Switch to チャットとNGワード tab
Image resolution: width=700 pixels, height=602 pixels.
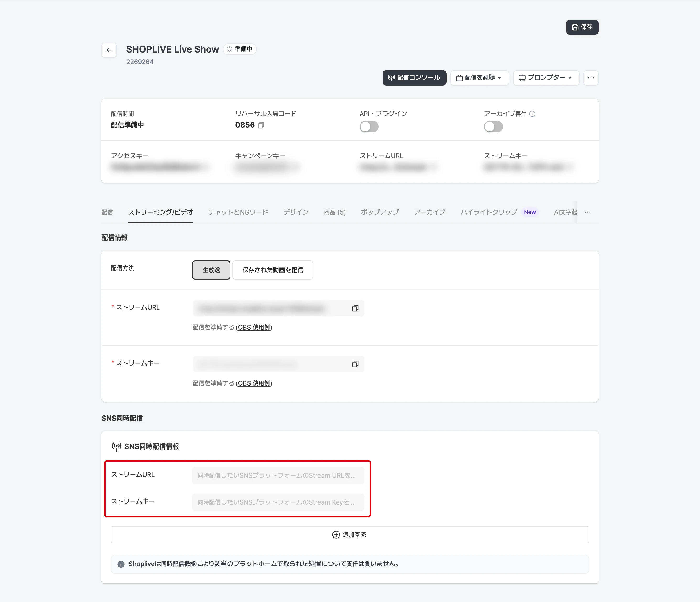click(x=238, y=212)
